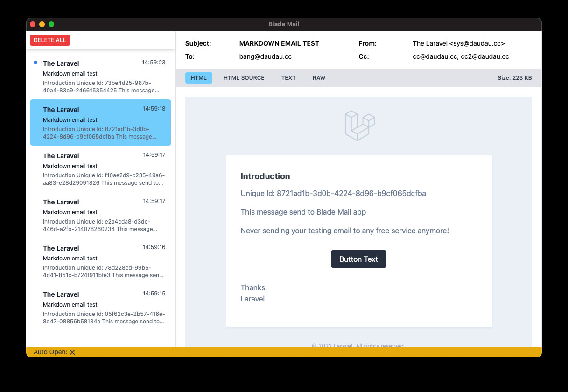Click the 'Thanks, Laravel' signature
This screenshot has height=392, width=568.
tap(254, 293)
